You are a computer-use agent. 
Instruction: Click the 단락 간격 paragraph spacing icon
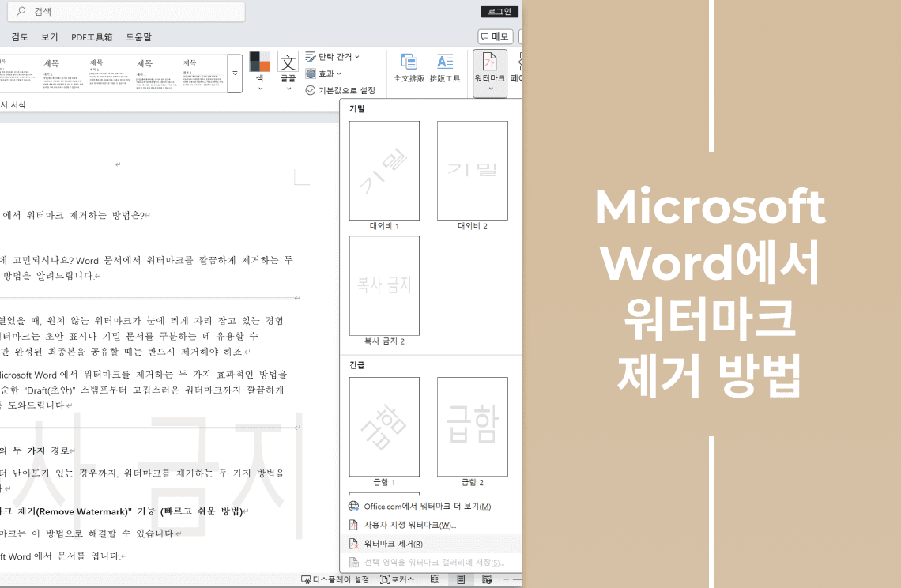coord(311,56)
